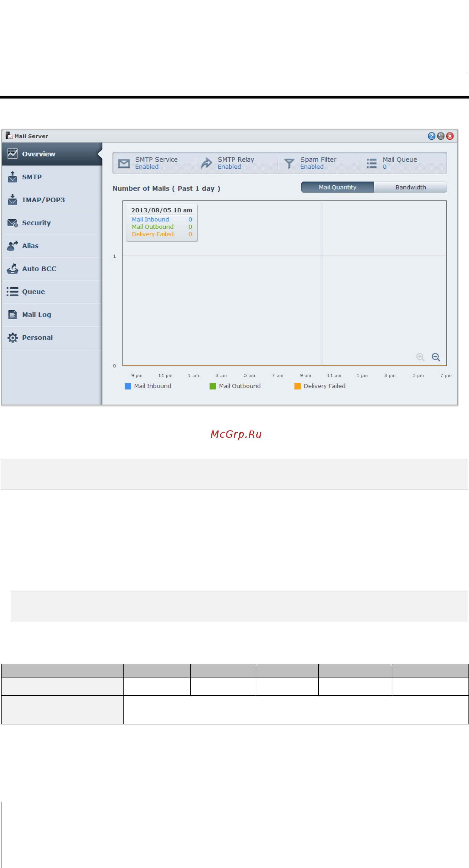469x868 pixels.
Task: Open the help question mark icon
Action: pos(431,136)
